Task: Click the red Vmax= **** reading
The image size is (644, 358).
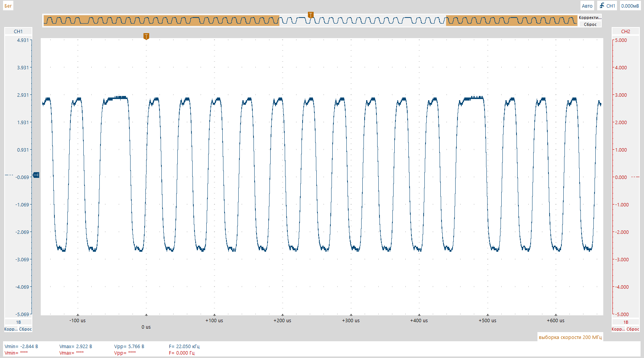Action: point(72,353)
